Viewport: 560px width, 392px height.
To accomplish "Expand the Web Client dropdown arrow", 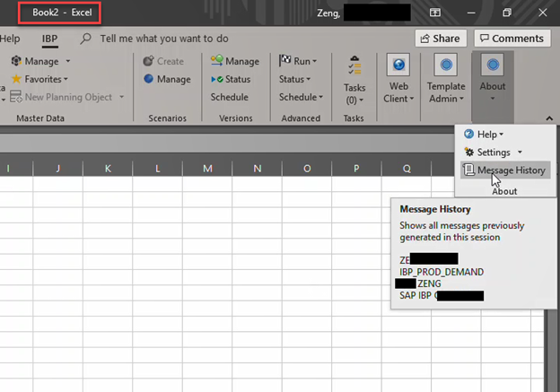I will click(x=412, y=99).
